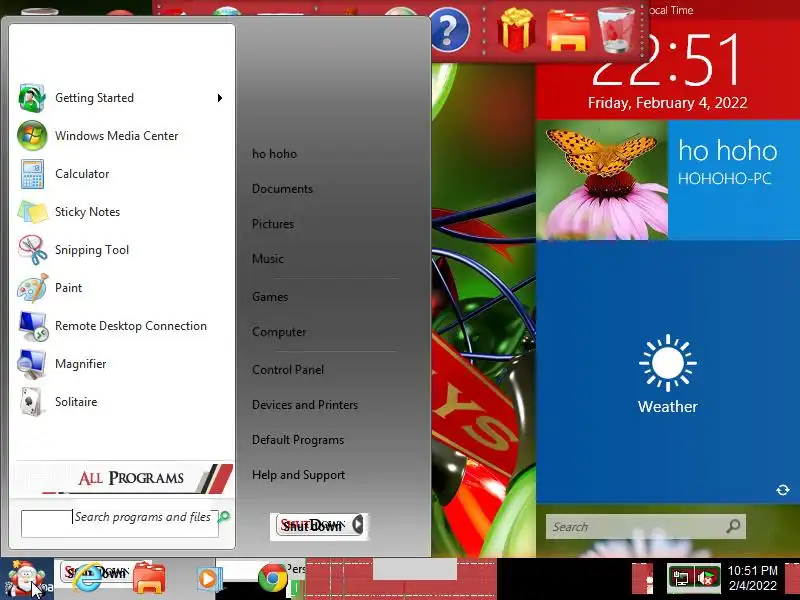800x600 pixels.
Task: Open Paint from the Start menu
Action: click(x=121, y=288)
